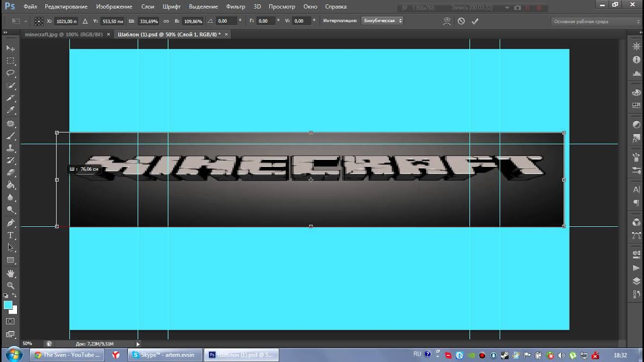Viewport: 644px width, 362px height.
Task: Click the white background color swatch
Action: click(14, 311)
